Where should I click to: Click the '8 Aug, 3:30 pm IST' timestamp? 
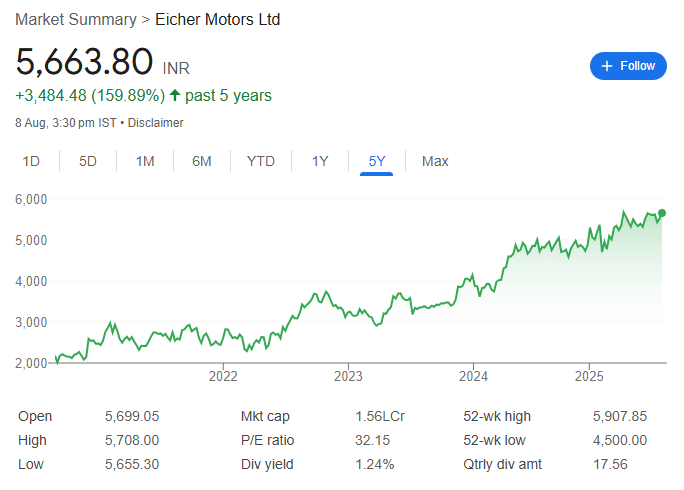click(x=66, y=123)
